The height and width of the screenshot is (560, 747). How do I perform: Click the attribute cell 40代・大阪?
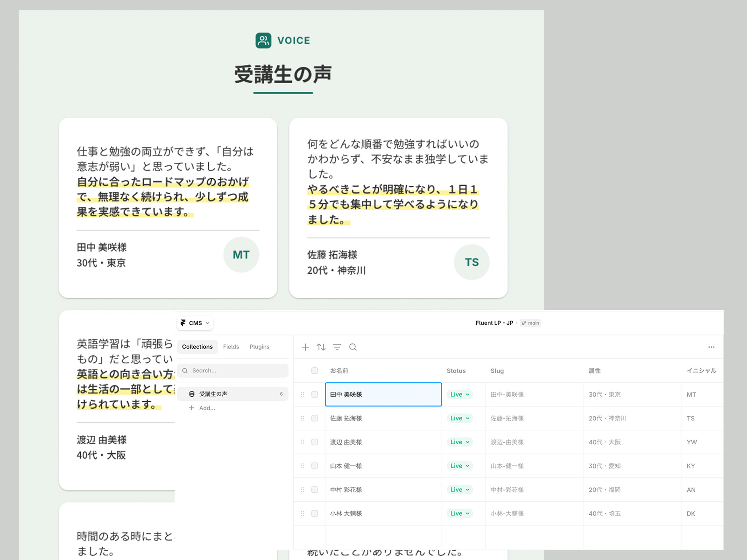pos(633,442)
